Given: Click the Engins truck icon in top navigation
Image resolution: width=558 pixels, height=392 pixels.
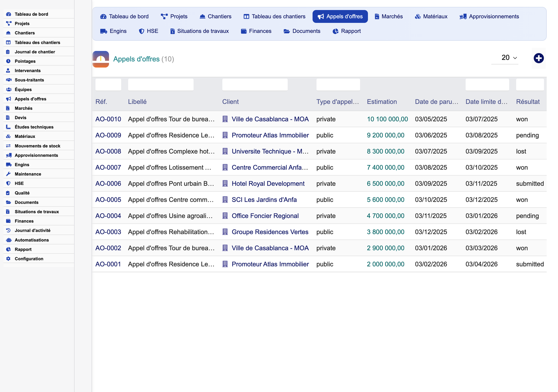Looking at the screenshot, I should (104, 31).
